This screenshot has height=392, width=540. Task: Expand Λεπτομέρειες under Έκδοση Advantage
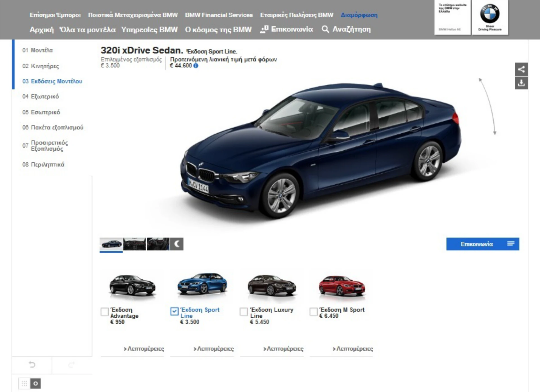[144, 349]
